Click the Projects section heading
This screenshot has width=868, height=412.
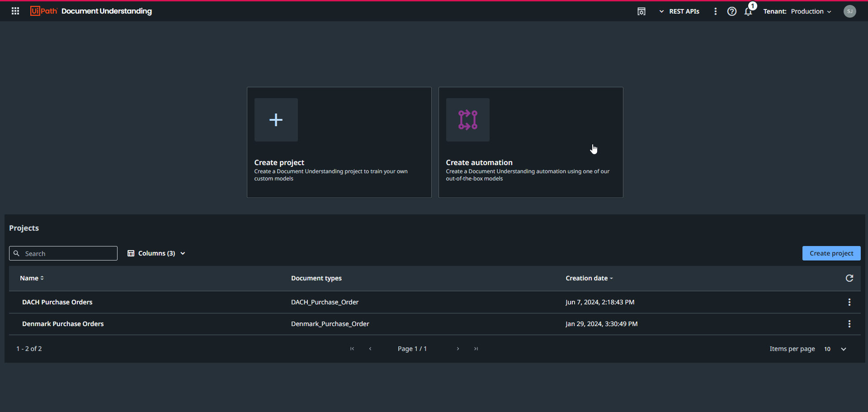coord(24,228)
